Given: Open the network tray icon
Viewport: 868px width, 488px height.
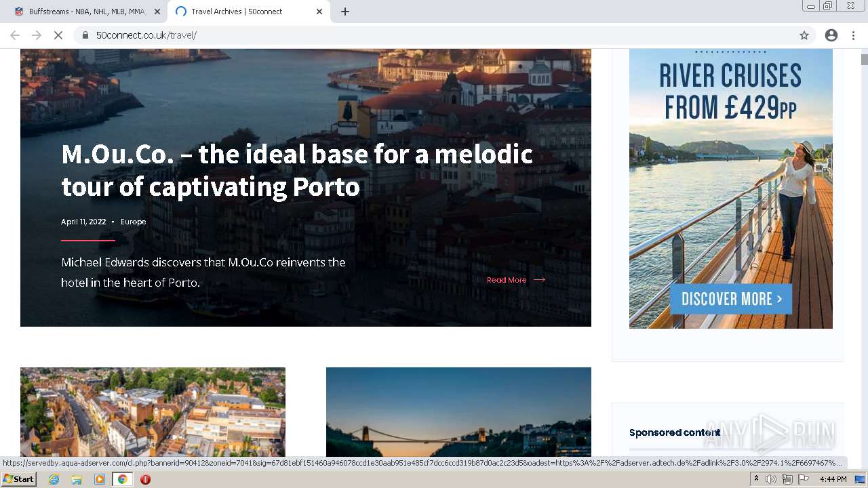Looking at the screenshot, I should point(787,479).
